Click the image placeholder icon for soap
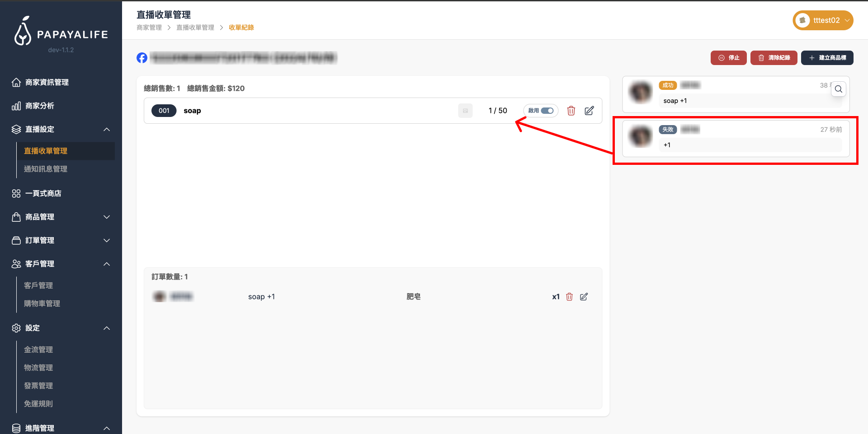This screenshot has width=868, height=434. 465,111
